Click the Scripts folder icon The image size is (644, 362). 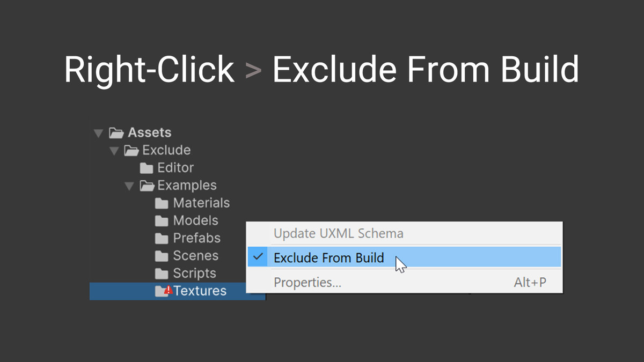tap(162, 274)
